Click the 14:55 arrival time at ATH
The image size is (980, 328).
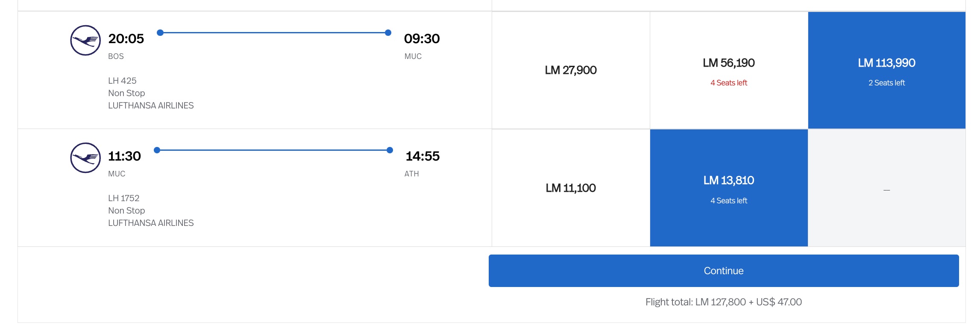coord(422,156)
